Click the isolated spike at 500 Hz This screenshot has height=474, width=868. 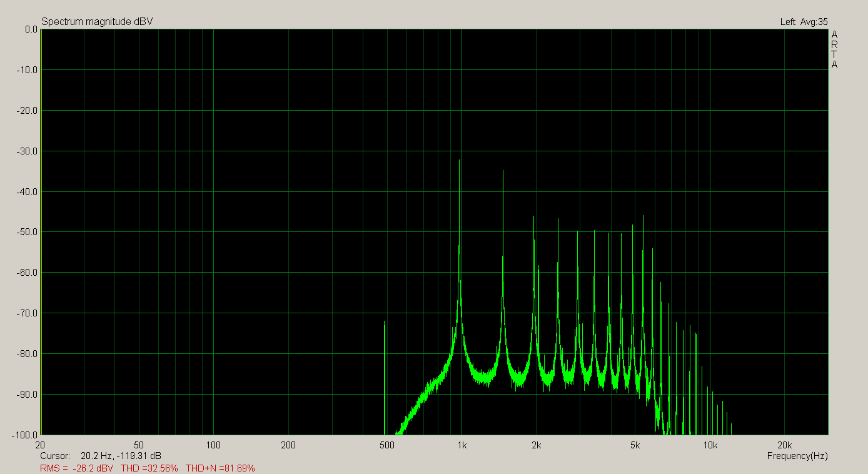tap(384, 378)
